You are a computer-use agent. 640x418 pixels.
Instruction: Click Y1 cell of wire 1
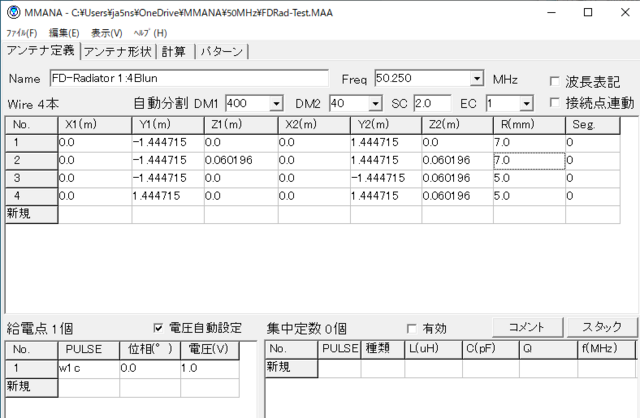point(168,142)
